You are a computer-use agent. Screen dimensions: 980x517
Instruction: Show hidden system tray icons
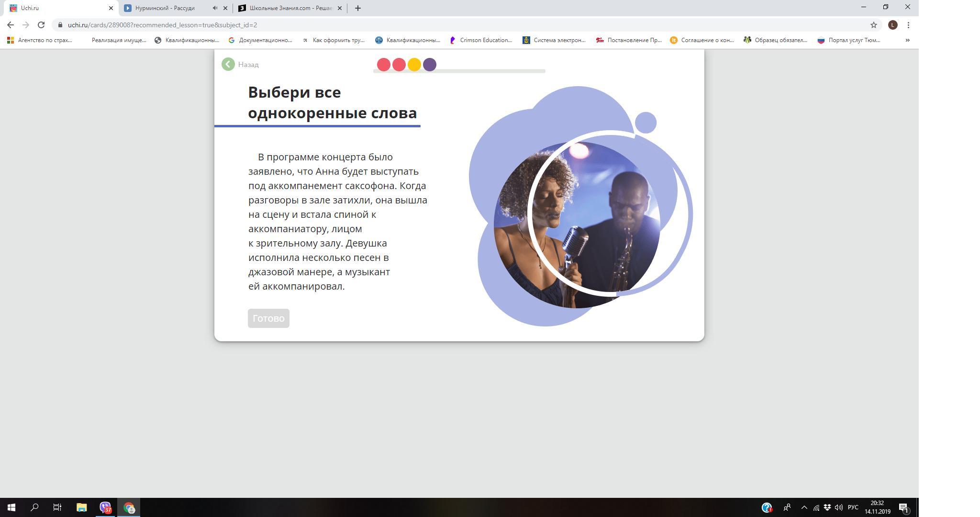[804, 507]
